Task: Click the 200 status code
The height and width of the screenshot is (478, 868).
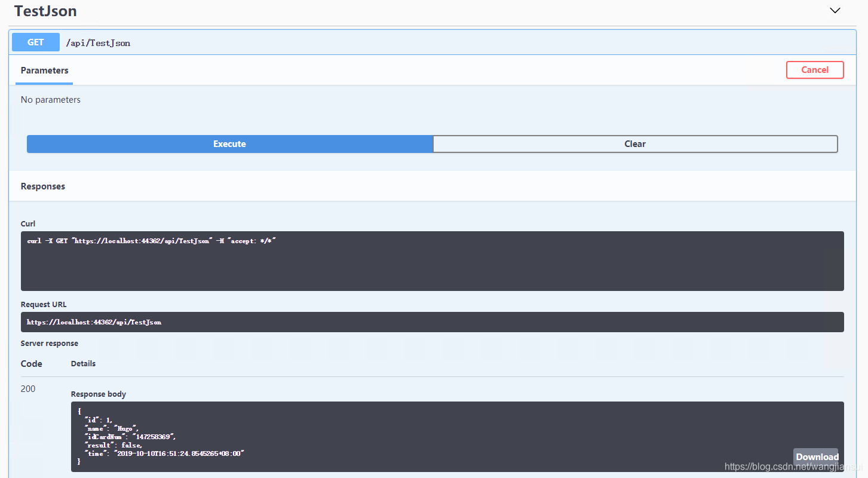Action: coord(28,388)
